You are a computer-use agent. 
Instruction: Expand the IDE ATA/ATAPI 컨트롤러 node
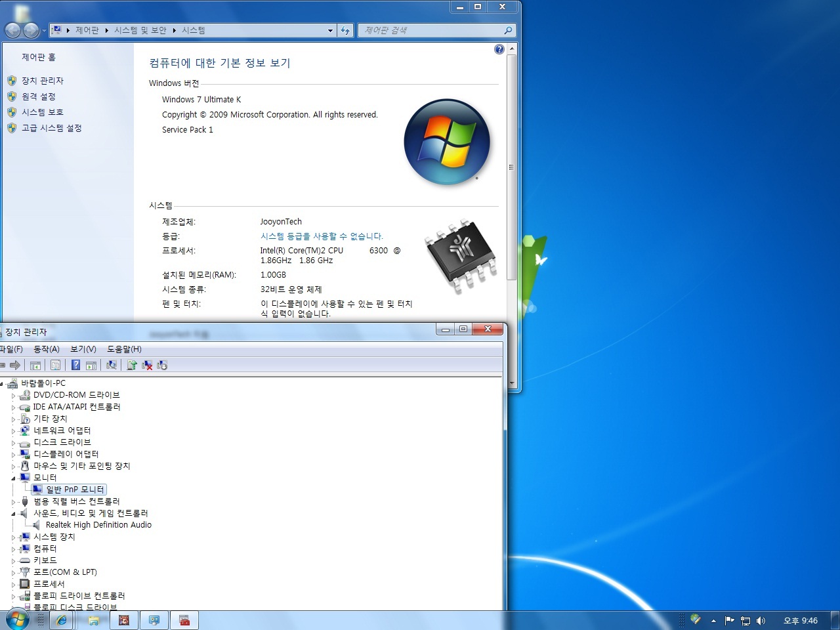(13, 408)
